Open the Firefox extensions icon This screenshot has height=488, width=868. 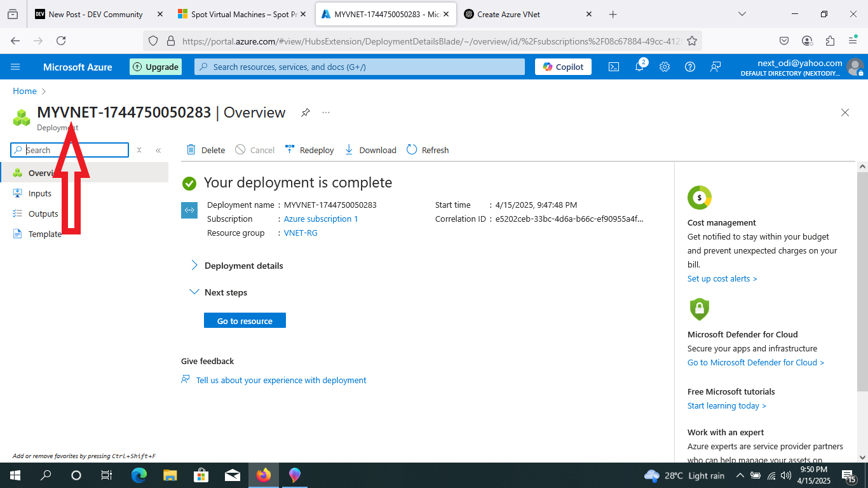(830, 41)
